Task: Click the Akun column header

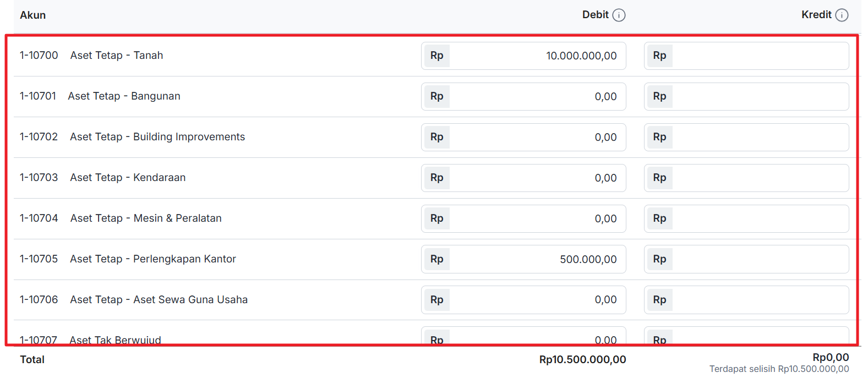Action: coord(33,15)
